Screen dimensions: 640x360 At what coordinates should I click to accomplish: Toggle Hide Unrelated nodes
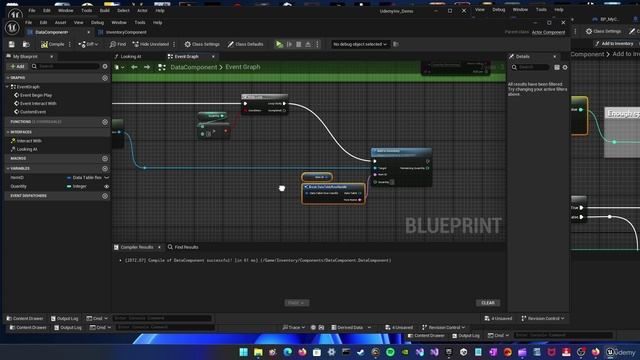(151, 44)
